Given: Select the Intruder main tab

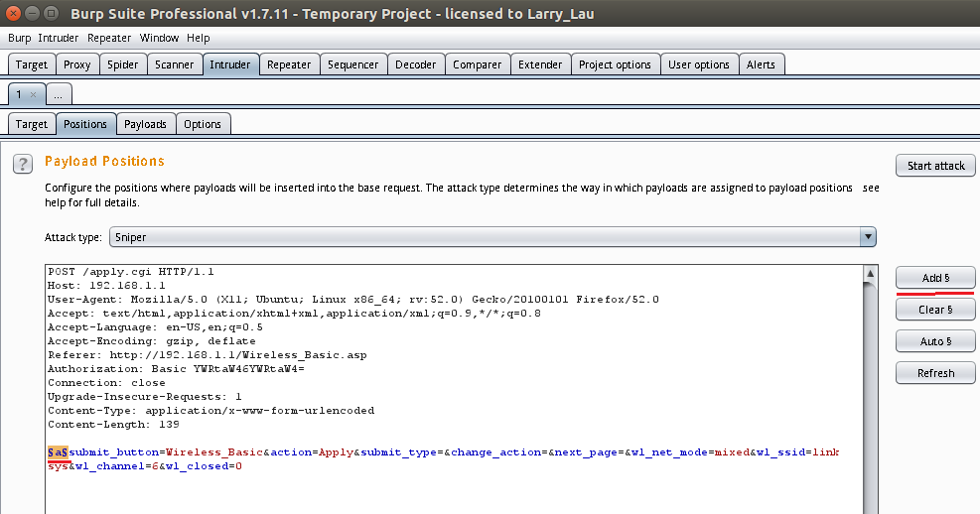Looking at the screenshot, I should point(230,64).
